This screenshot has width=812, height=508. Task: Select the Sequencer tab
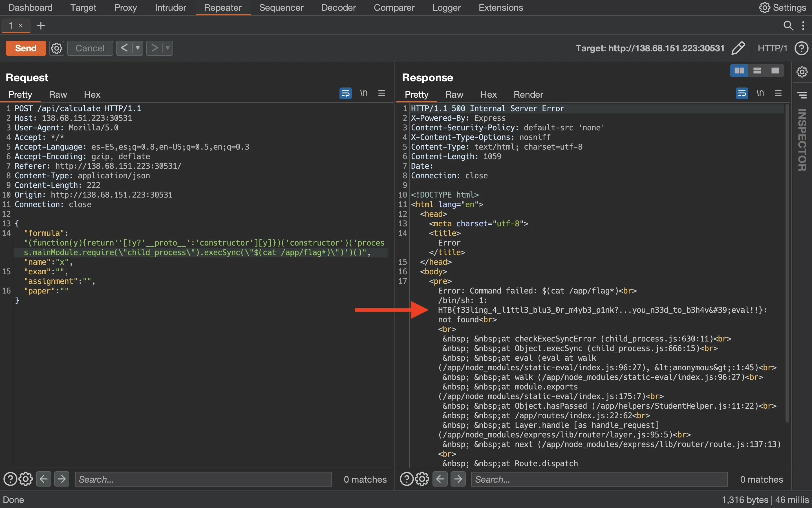[281, 7]
